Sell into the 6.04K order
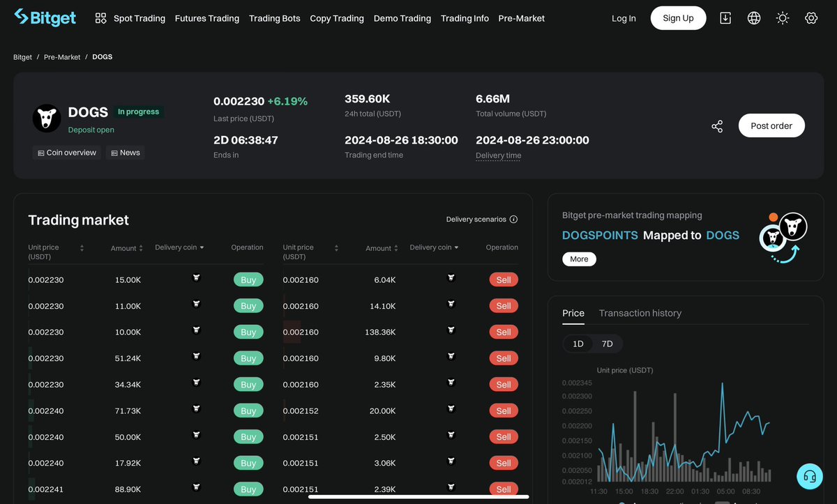 pyautogui.click(x=504, y=280)
